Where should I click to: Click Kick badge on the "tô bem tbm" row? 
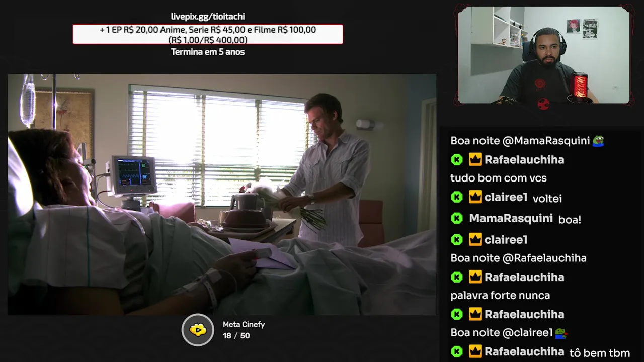[x=457, y=351]
